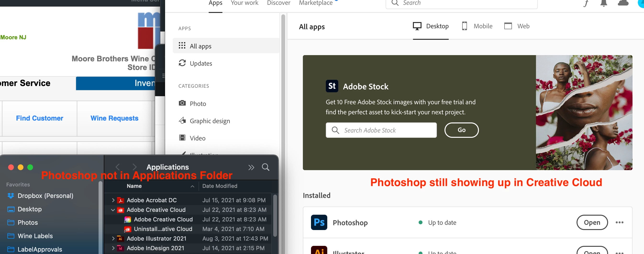644x254 pixels.
Task: Select Dropbox (Personal) in Finder sidebar
Action: coord(45,196)
